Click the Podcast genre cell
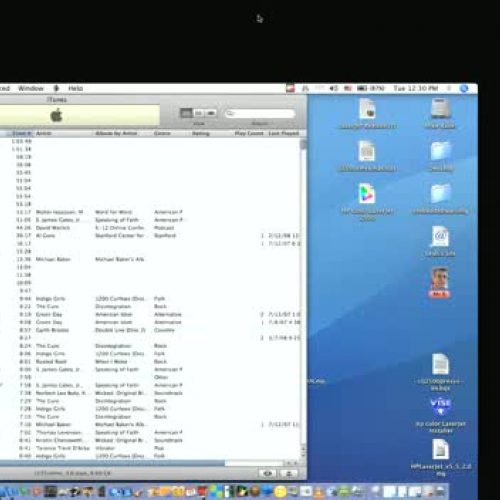 point(164,228)
